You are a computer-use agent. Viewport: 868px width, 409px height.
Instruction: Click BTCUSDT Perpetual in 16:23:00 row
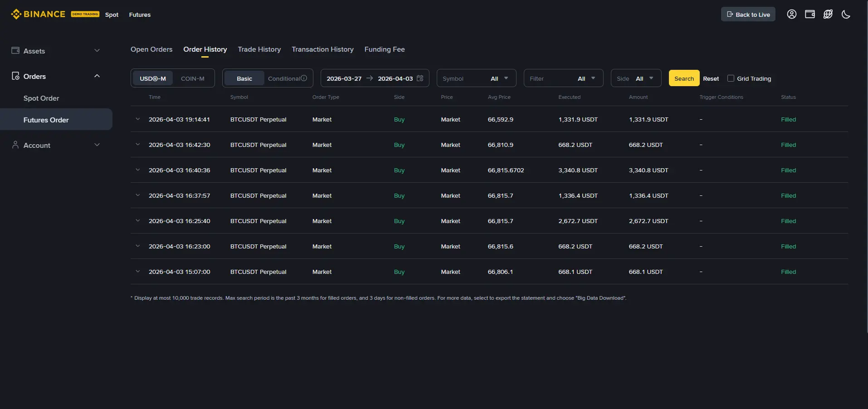258,246
